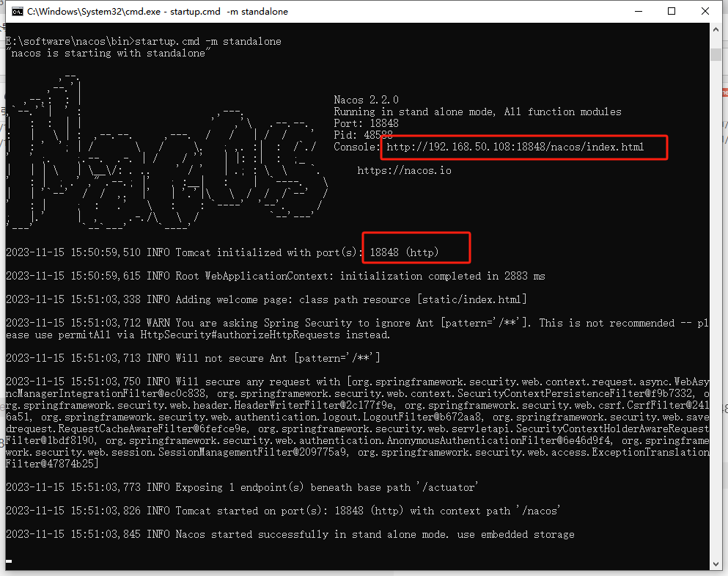Minimize the cmd.exe window
The height and width of the screenshot is (576, 728).
point(639,11)
